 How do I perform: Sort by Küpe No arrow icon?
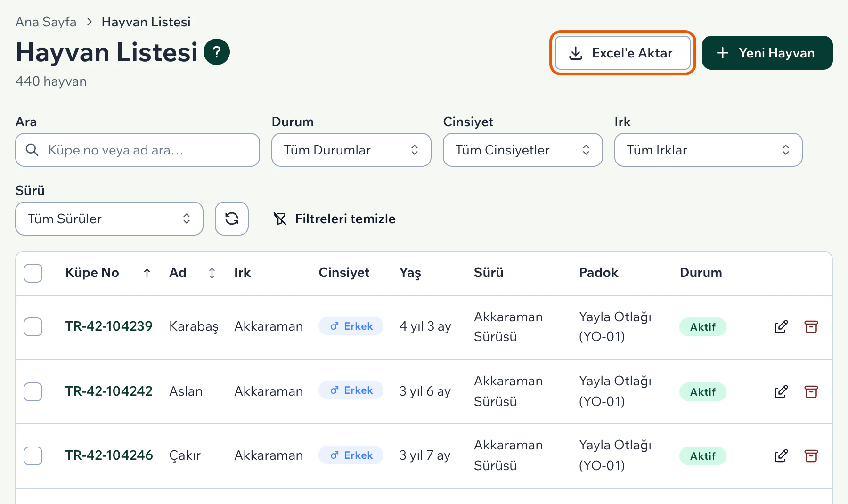(x=147, y=273)
